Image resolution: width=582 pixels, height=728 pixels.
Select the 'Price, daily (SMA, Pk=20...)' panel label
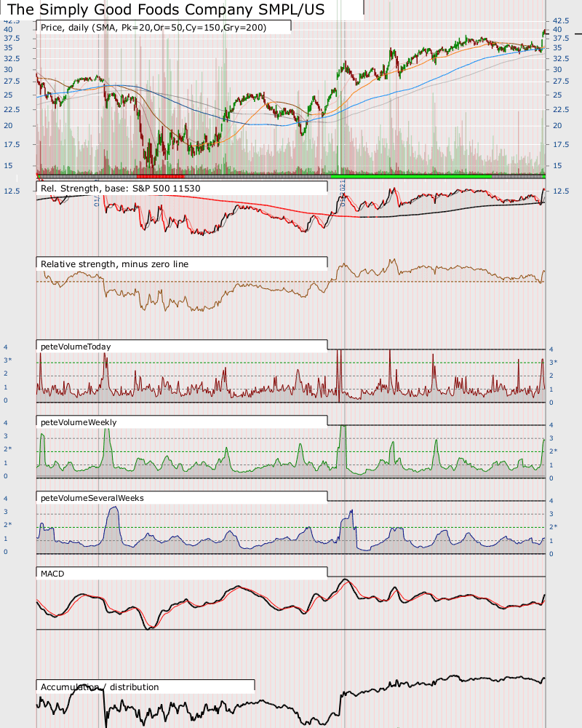154,28
